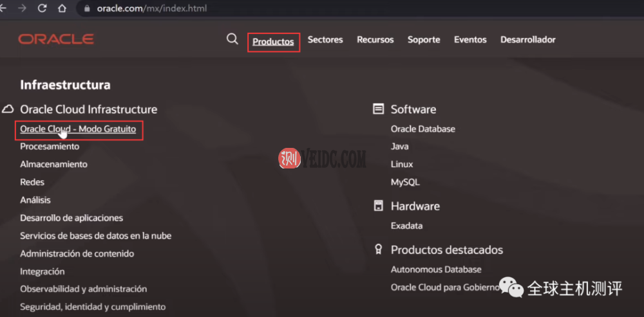Click the Infraestructura section heading
Screen dimensions: 644x317
pyautogui.click(x=65, y=85)
